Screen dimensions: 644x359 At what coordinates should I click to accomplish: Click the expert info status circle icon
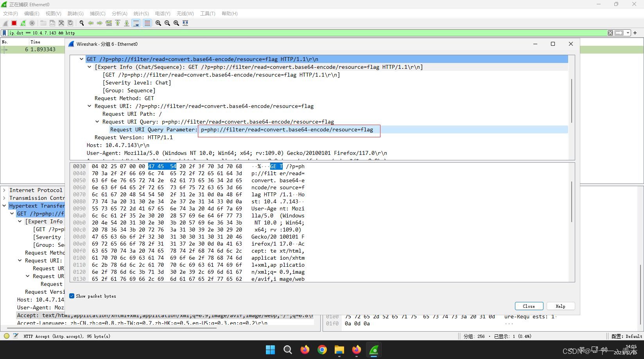point(7,336)
